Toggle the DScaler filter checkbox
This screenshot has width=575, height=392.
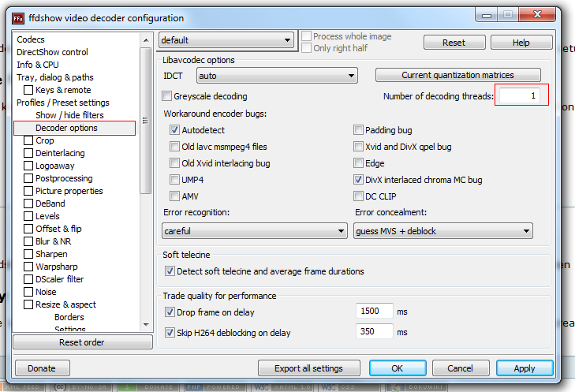pos(28,279)
